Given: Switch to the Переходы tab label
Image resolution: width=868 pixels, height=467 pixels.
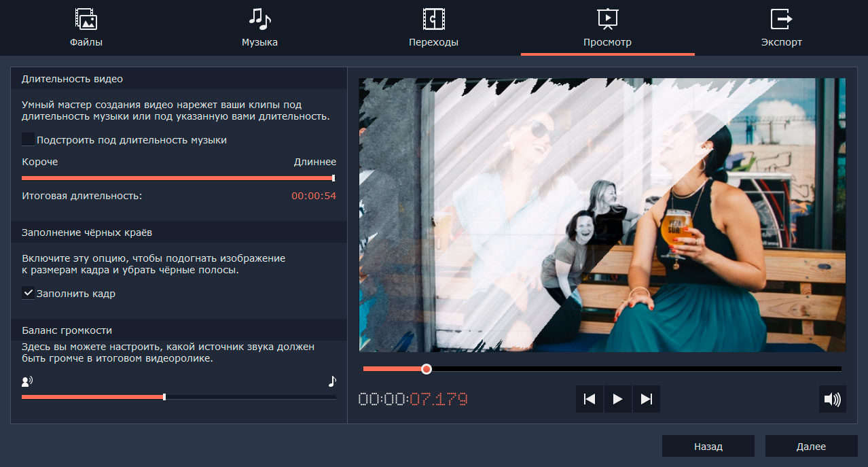Looking at the screenshot, I should coord(433,42).
